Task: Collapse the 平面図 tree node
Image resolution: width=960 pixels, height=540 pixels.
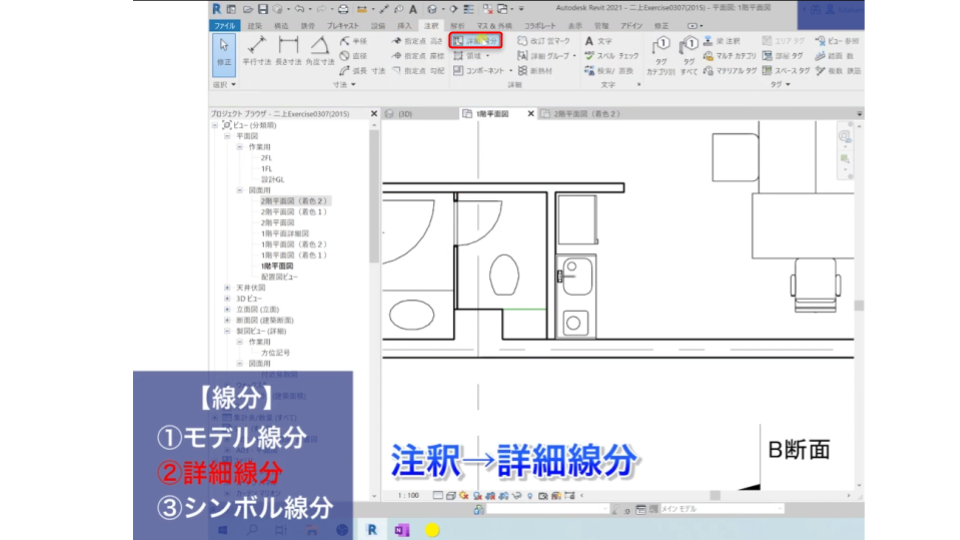Action: click(x=228, y=135)
